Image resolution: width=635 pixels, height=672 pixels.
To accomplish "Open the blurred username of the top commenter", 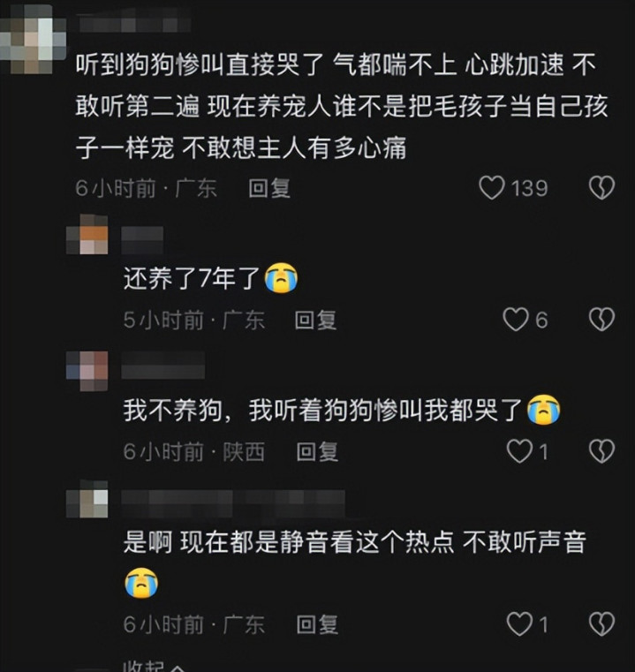I will coord(135,20).
